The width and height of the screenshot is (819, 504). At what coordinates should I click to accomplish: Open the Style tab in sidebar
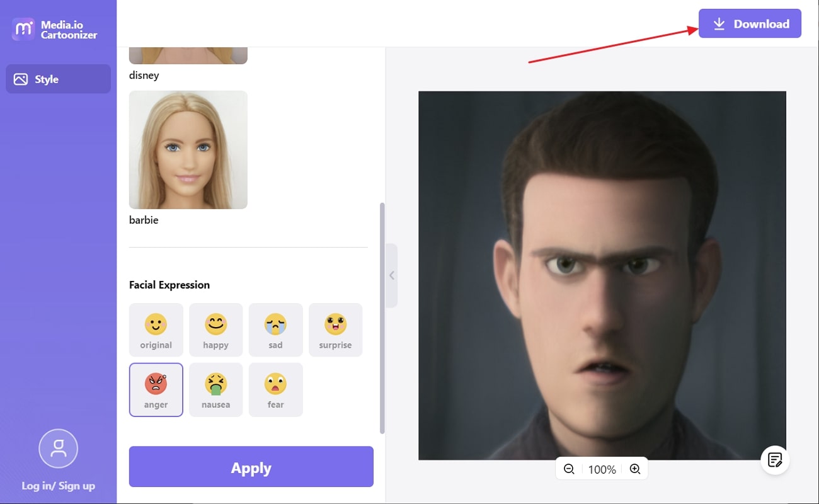[x=58, y=79]
